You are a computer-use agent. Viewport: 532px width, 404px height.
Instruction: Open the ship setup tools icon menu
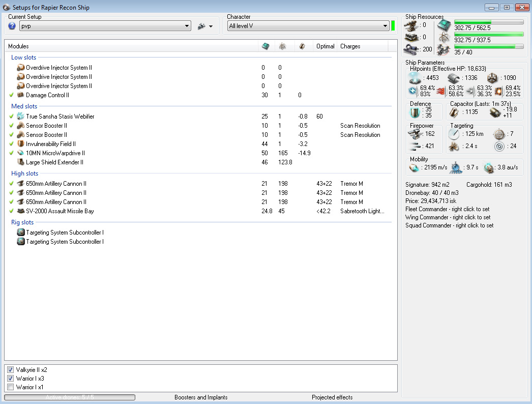pos(205,26)
